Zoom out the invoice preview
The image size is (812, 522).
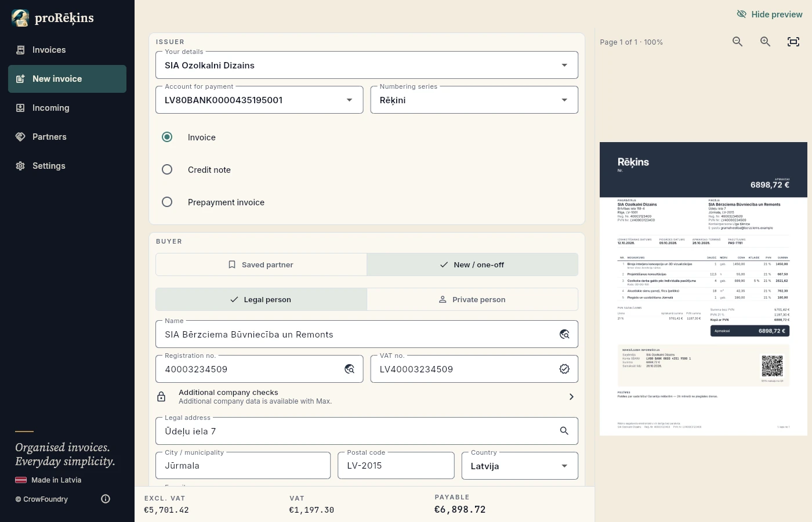point(738,42)
